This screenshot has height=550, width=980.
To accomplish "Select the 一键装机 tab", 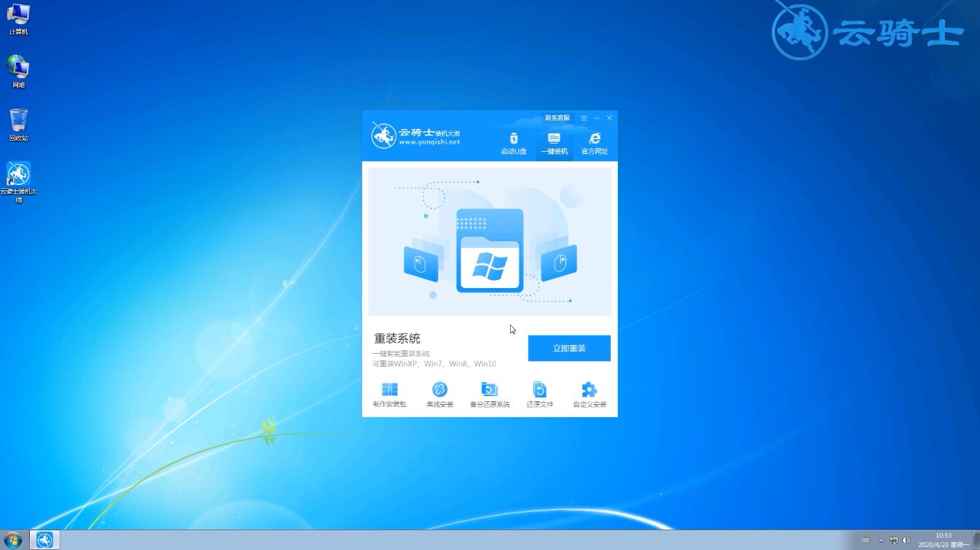I will (554, 144).
